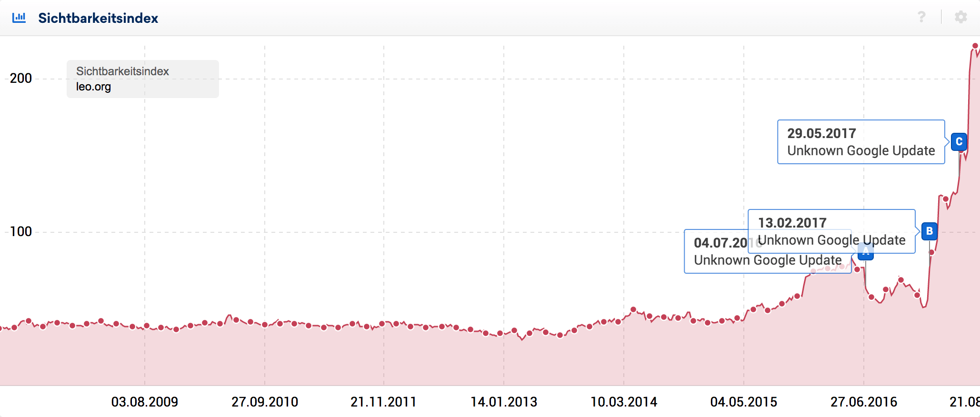Click the 100 y-axis value label
This screenshot has height=417, width=980.
coord(21,232)
